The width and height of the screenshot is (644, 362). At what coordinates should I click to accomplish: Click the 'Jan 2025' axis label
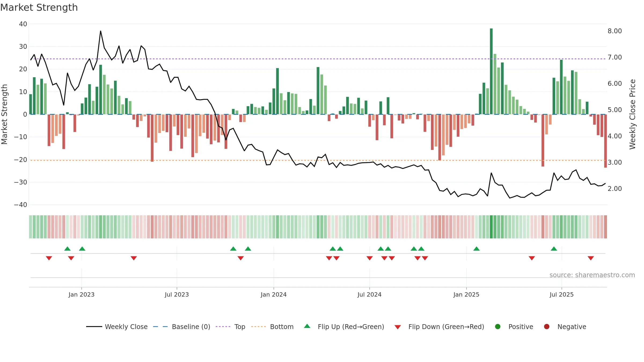coord(466,294)
